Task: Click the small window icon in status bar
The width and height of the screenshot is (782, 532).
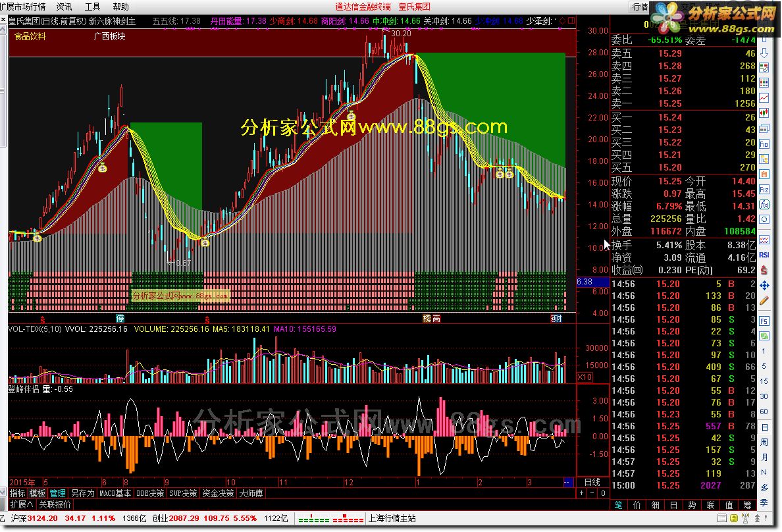Action: point(721,519)
